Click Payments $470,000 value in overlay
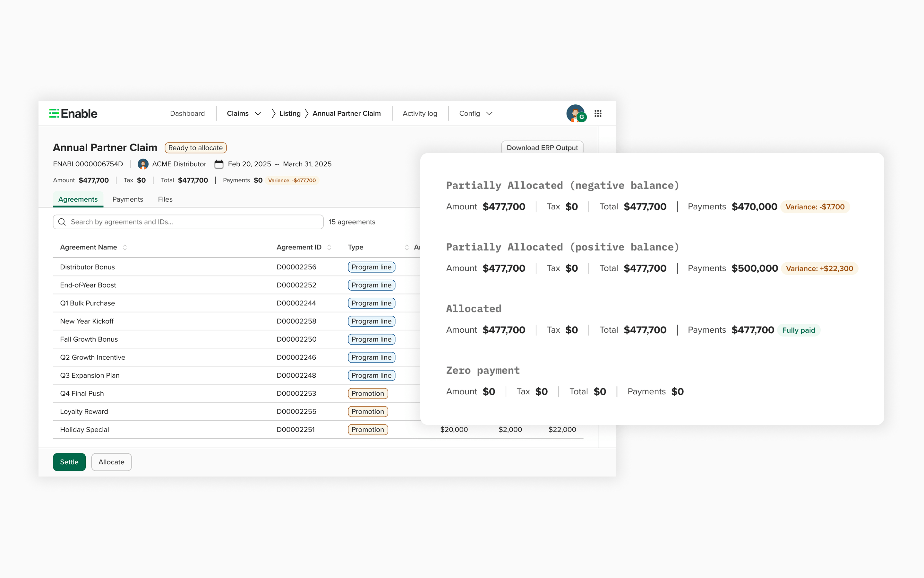This screenshot has width=924, height=578. pos(754,207)
